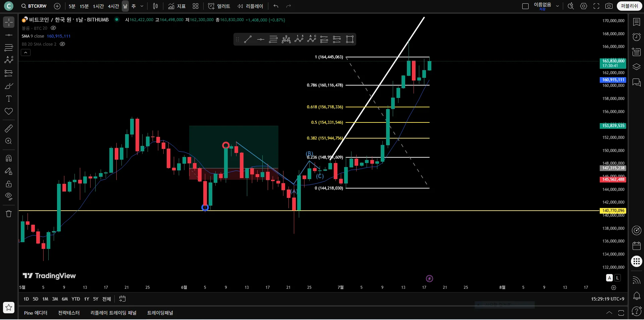Click the undo arrow

point(276,6)
